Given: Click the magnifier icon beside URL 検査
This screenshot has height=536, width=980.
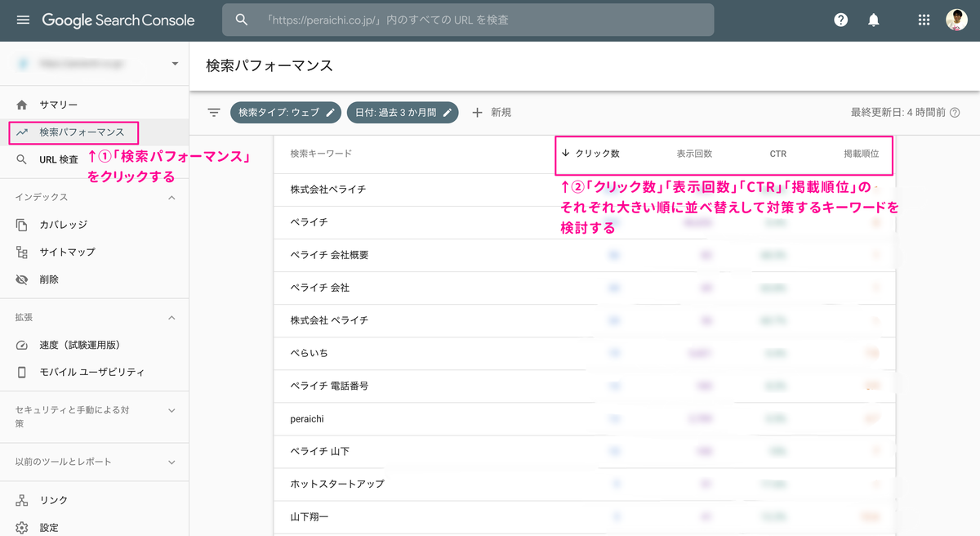Looking at the screenshot, I should point(22,159).
